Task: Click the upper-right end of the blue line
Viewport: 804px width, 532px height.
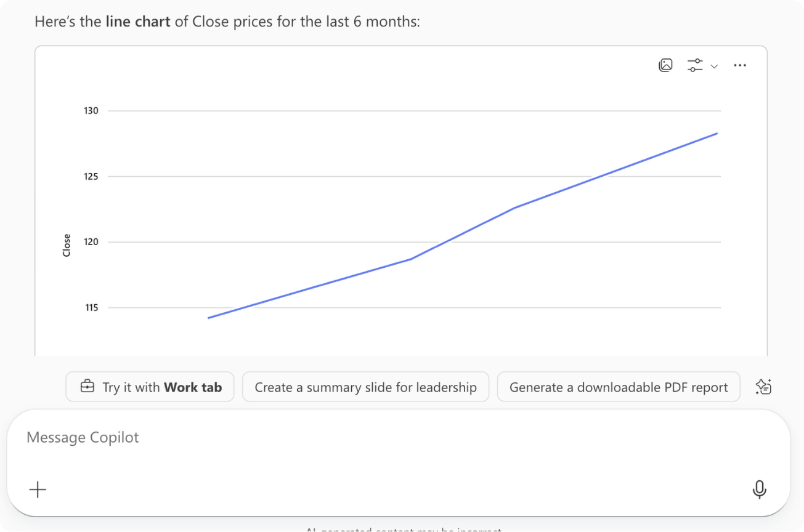Action: [716, 134]
